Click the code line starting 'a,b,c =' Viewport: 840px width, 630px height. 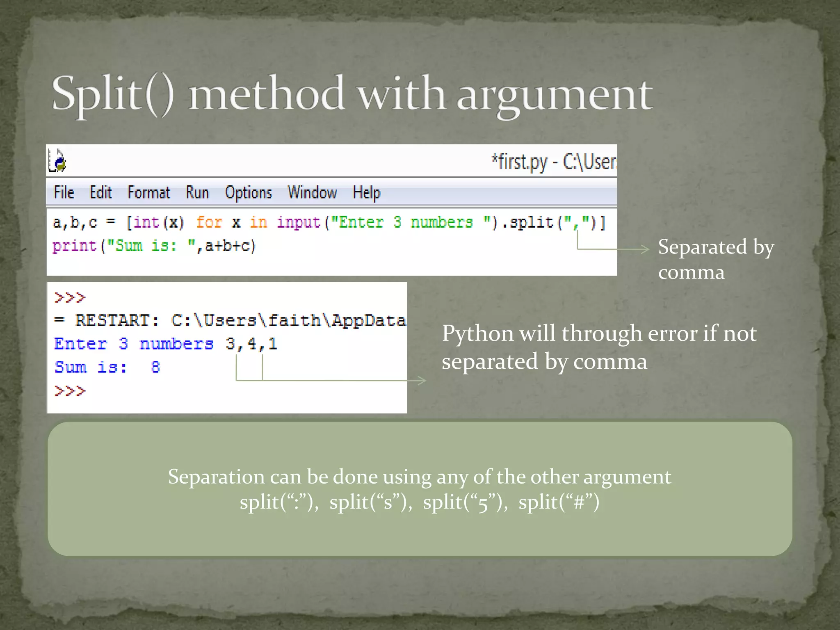pos(329,223)
